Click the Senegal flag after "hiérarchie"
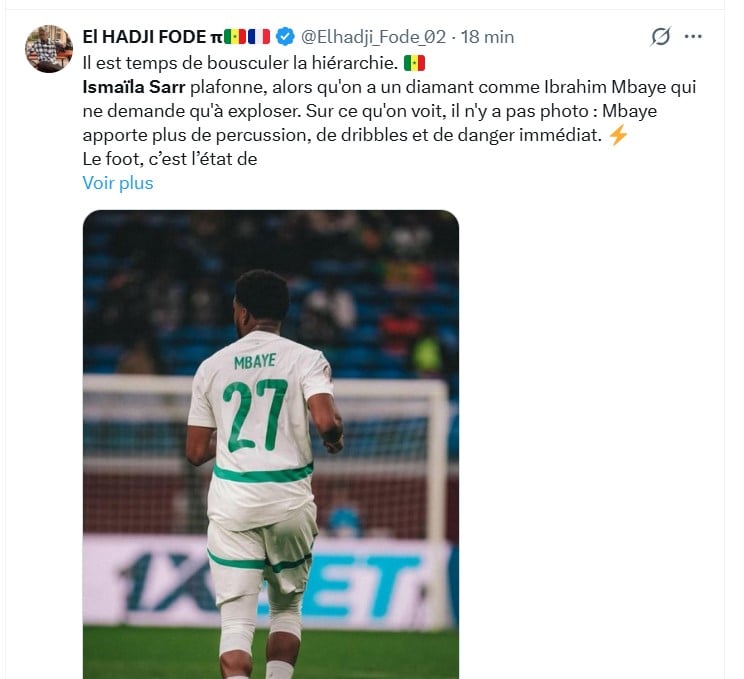This screenshot has height=679, width=744. pos(414,62)
